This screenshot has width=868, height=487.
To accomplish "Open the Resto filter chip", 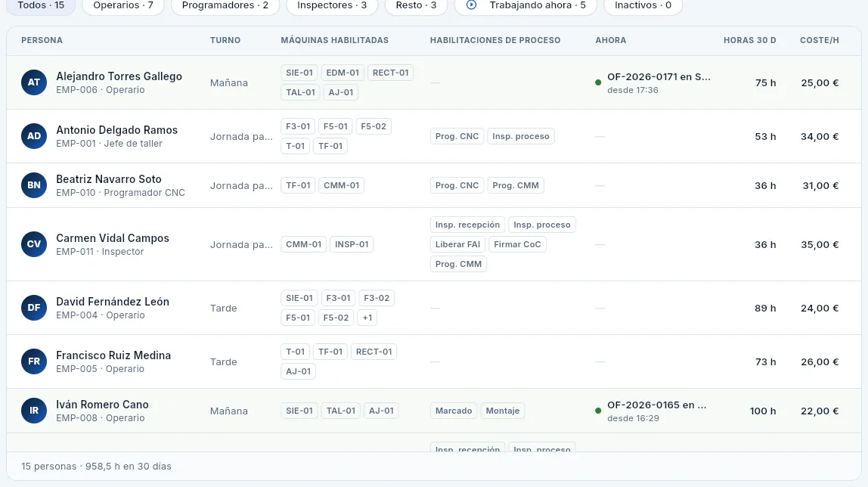I will [417, 5].
